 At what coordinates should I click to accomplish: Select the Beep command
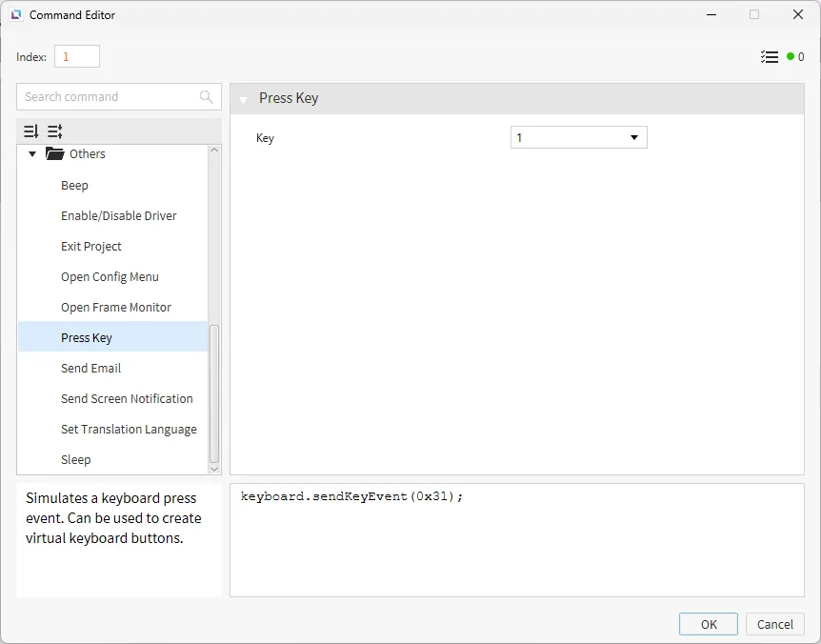pyautogui.click(x=74, y=186)
